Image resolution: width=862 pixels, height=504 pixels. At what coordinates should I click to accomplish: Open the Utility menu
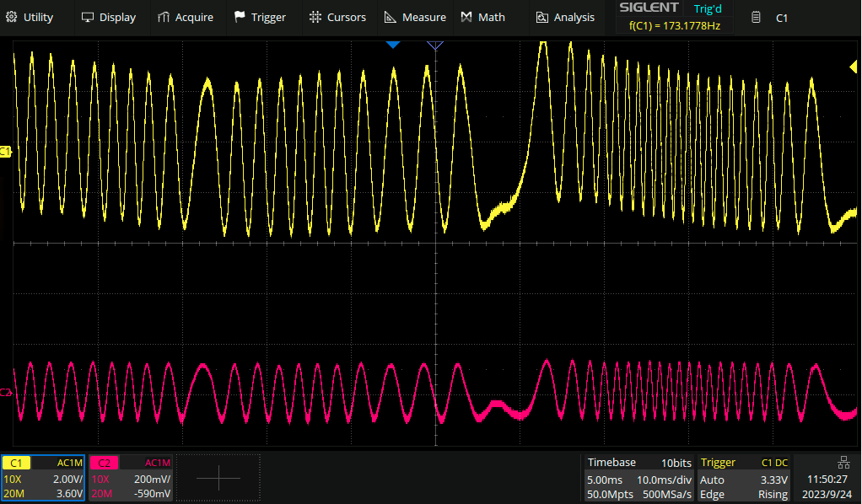click(x=30, y=17)
